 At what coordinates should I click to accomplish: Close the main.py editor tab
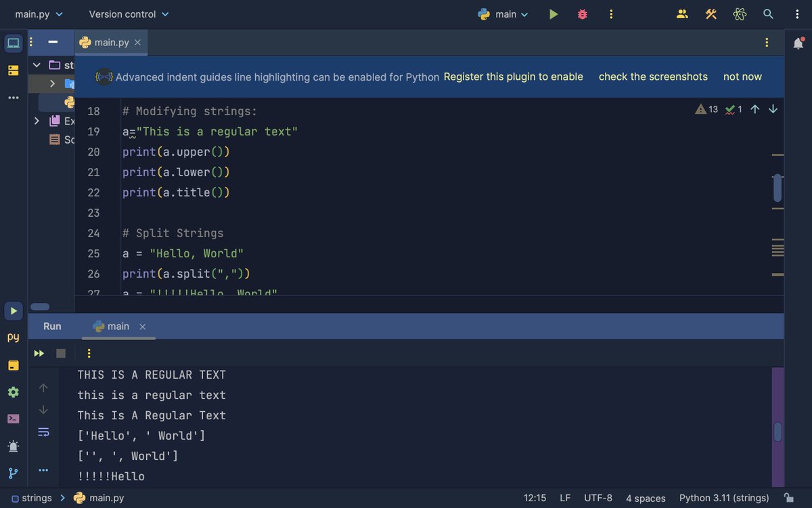tap(137, 42)
